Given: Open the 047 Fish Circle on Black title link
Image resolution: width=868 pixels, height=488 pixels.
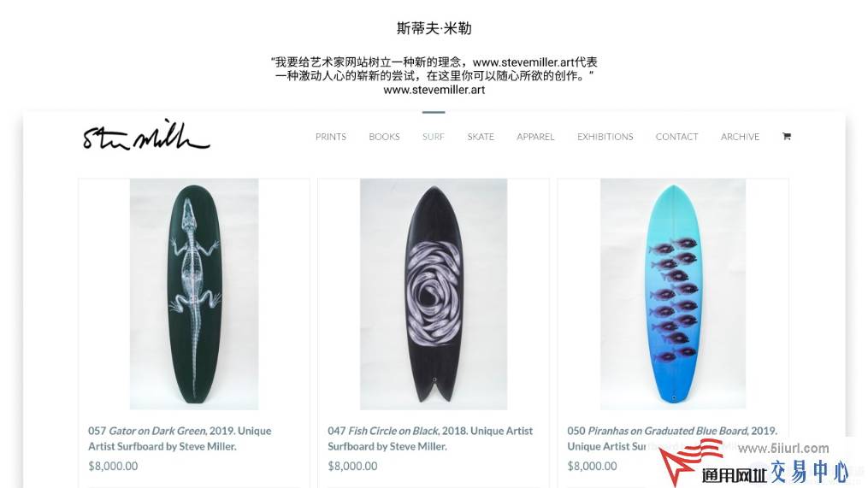Looking at the screenshot, I should (x=430, y=438).
